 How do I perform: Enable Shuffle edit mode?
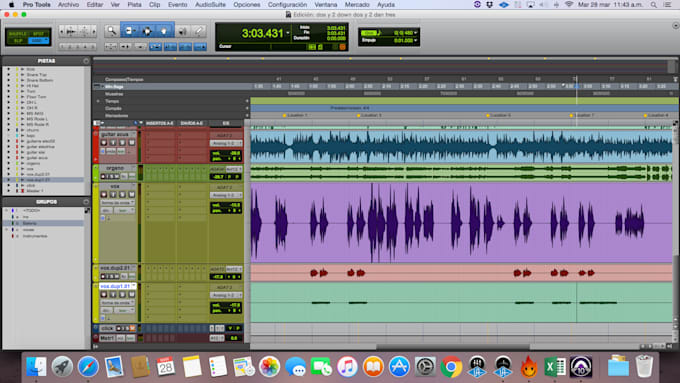(18, 33)
